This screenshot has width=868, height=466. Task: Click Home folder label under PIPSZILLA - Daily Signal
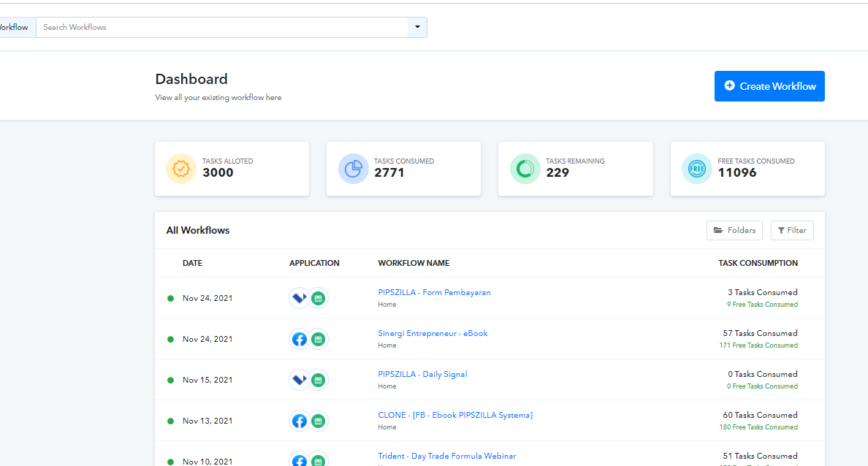pos(387,386)
